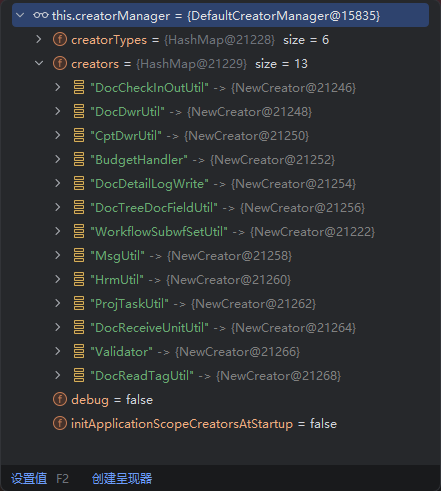Click the 设置值 link
The height and width of the screenshot is (491, 441).
[x=29, y=479]
